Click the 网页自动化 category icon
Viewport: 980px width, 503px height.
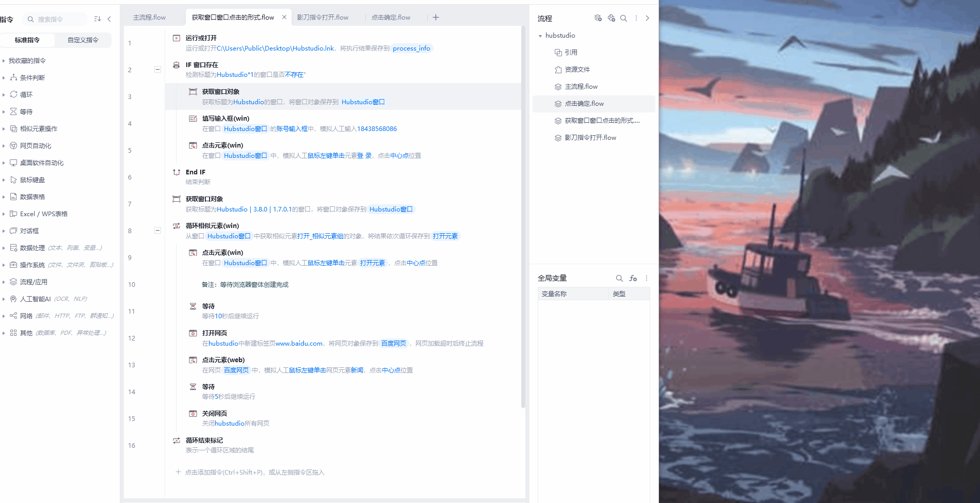[13, 145]
